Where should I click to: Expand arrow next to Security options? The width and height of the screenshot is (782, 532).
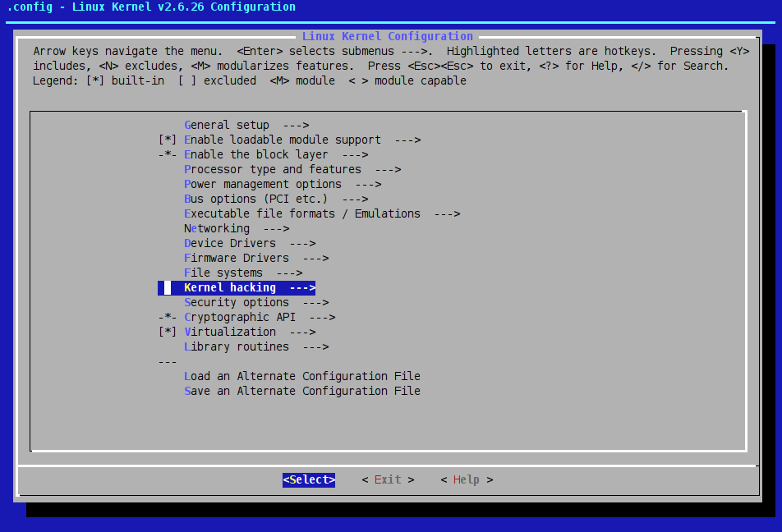315,303
